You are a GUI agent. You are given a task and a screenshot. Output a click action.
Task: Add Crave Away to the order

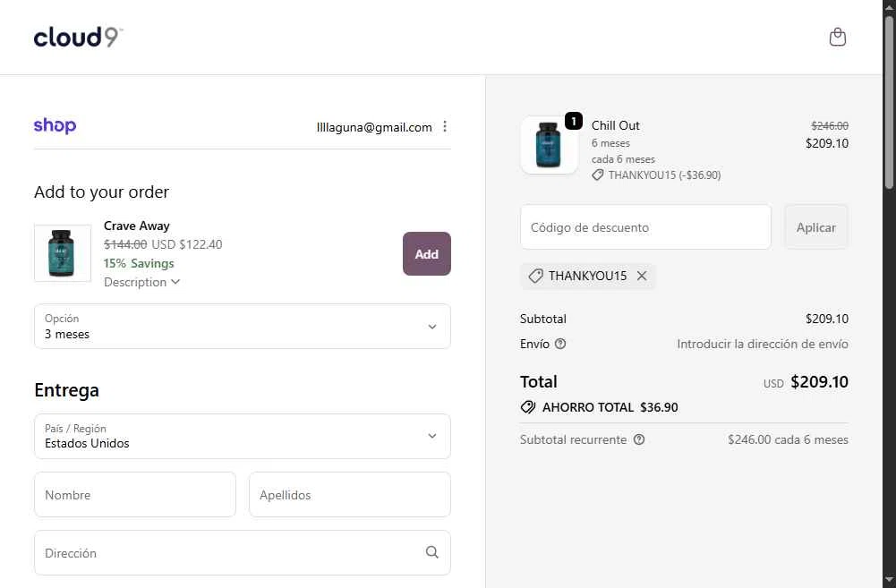tap(426, 253)
